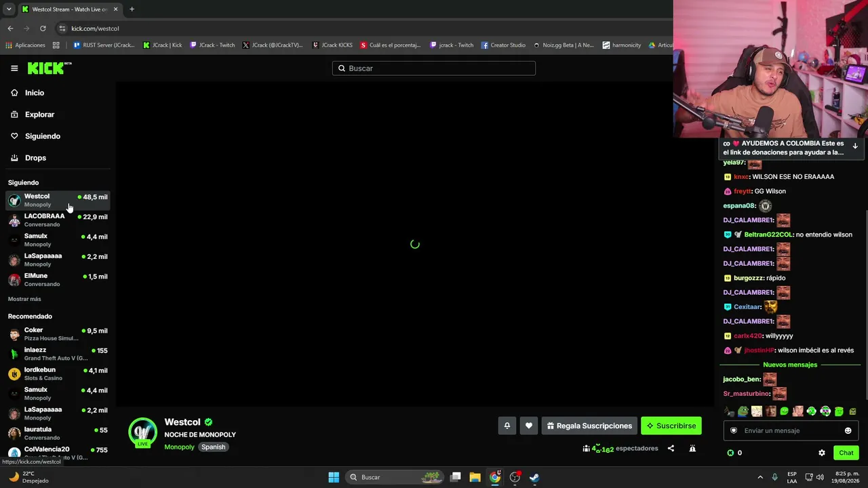The image size is (868, 488).
Task: Open the Siguiendo page in the sidebar
Action: tap(42, 136)
